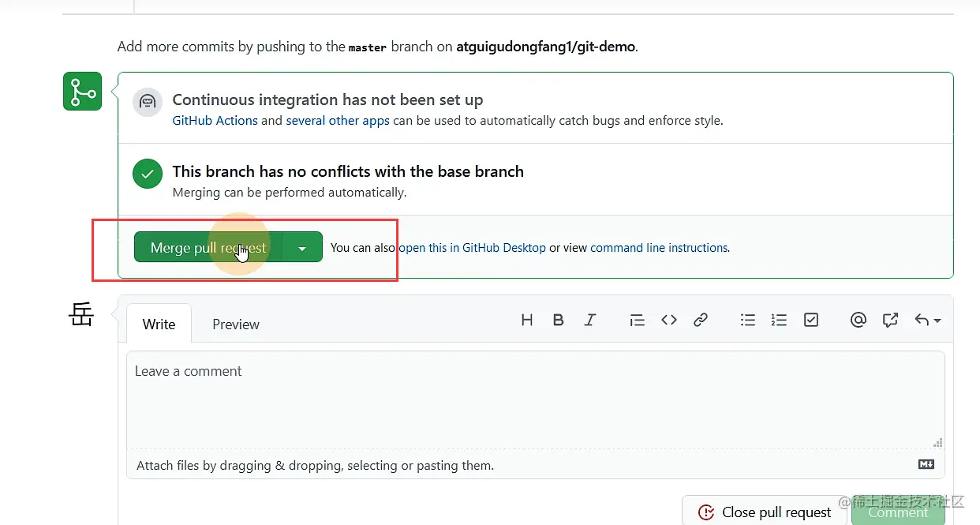Merge the pull request
Screen dimensions: 980x525
(x=208, y=247)
